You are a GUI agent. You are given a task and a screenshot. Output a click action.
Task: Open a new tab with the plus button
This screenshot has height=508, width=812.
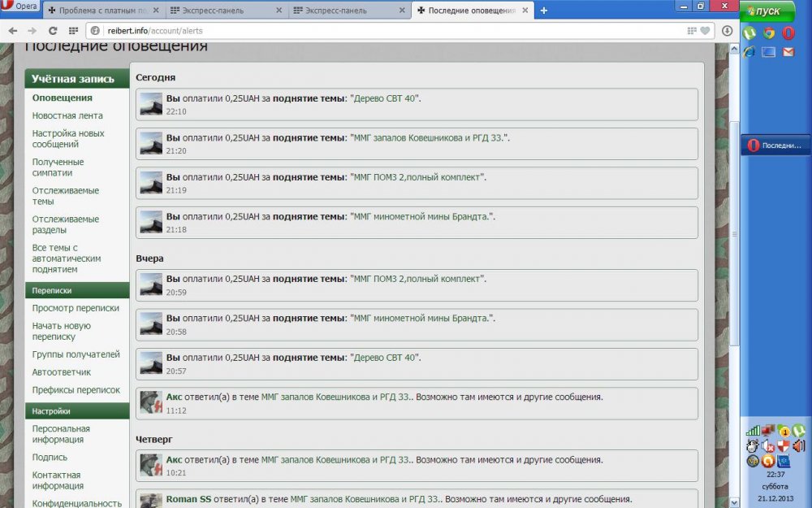tap(544, 11)
